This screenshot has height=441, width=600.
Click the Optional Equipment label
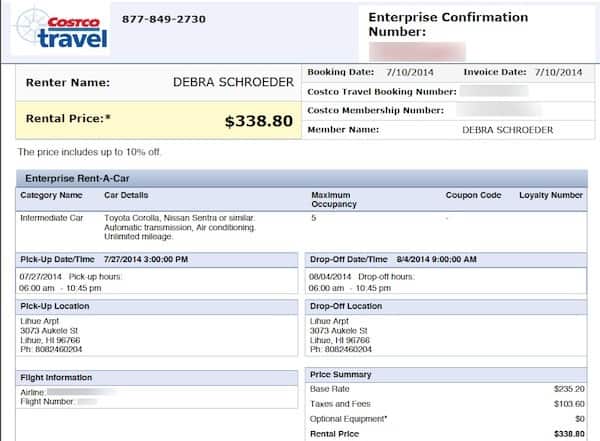click(349, 419)
